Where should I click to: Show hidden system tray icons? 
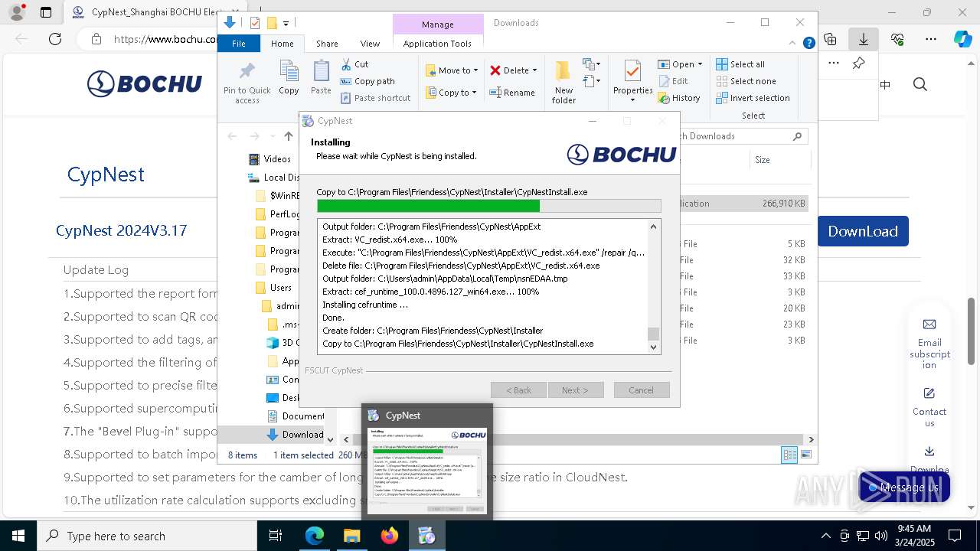click(x=825, y=536)
